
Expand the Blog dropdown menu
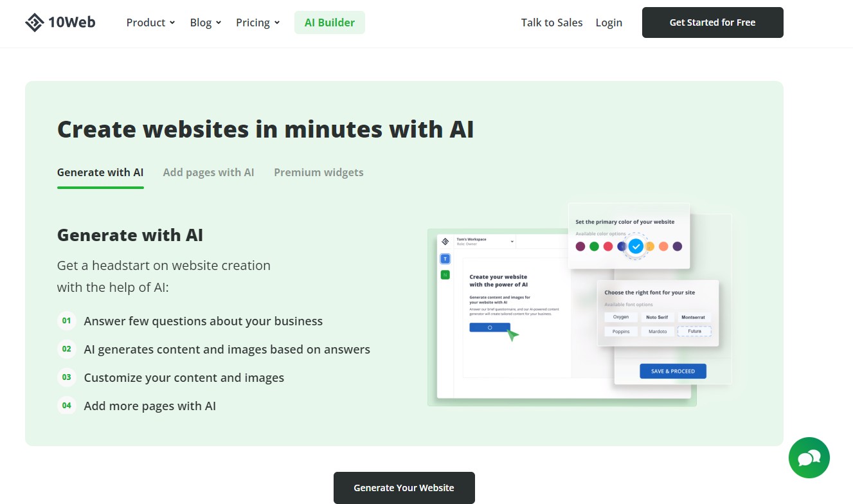click(x=205, y=22)
